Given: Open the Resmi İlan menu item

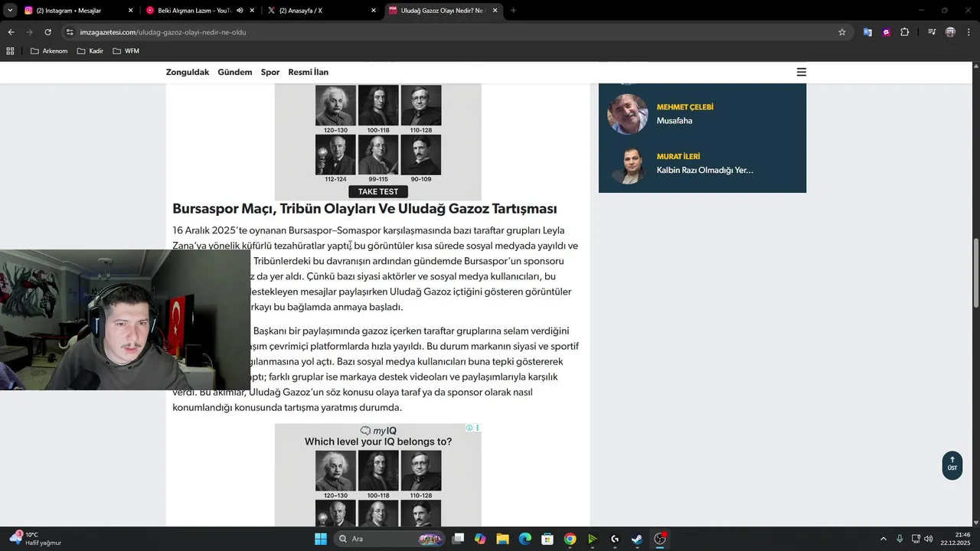Looking at the screenshot, I should point(308,72).
